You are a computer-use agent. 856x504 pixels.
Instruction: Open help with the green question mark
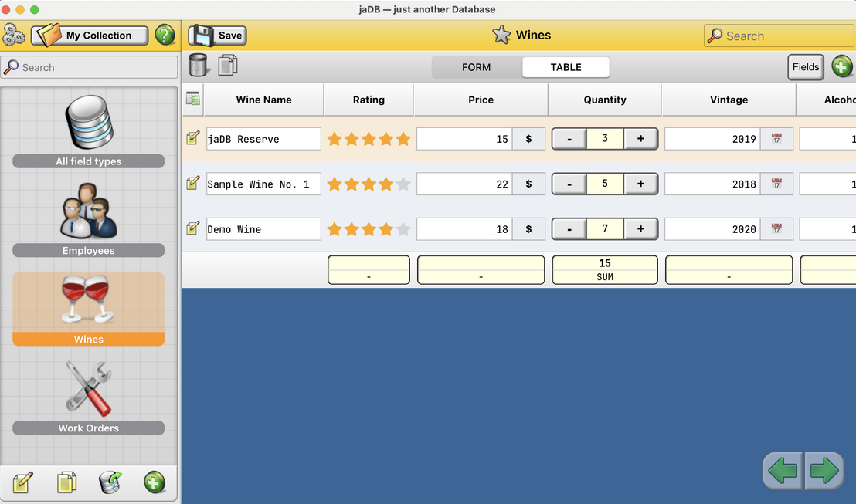pyautogui.click(x=165, y=36)
